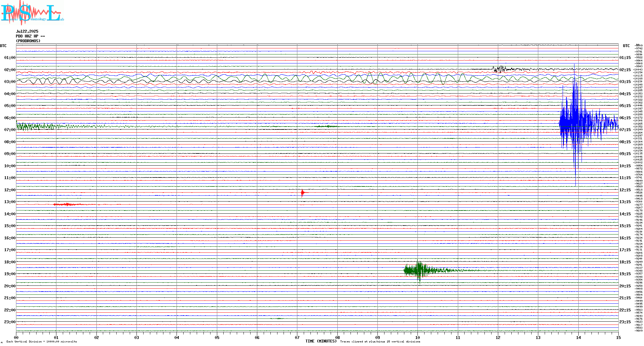Click the PSL Seismology Lab logo
This screenshot has width=644, height=346.
32,12
